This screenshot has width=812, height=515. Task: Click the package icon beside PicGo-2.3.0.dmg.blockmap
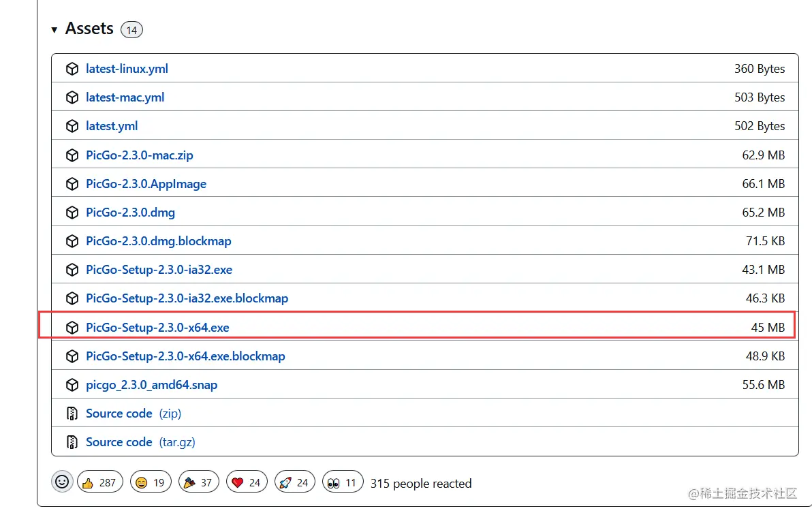coord(72,241)
